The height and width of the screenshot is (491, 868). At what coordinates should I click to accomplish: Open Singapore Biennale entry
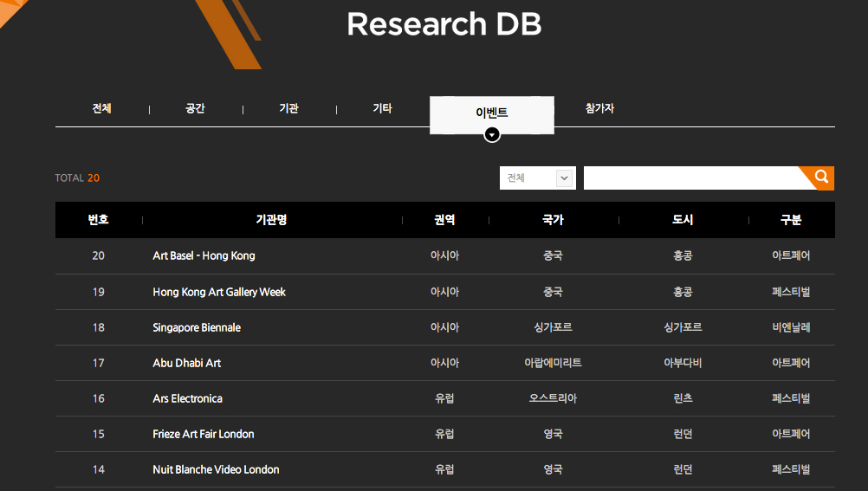[x=197, y=327]
